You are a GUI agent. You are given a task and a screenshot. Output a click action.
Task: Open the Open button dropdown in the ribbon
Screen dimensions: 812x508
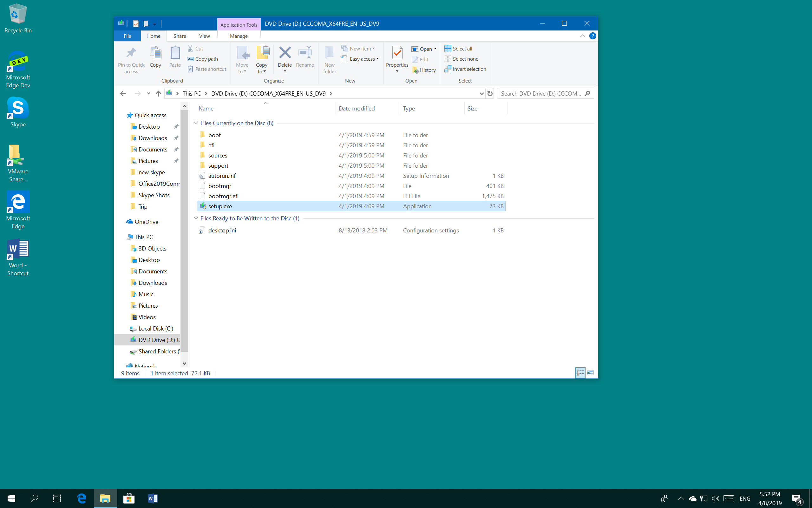point(435,49)
